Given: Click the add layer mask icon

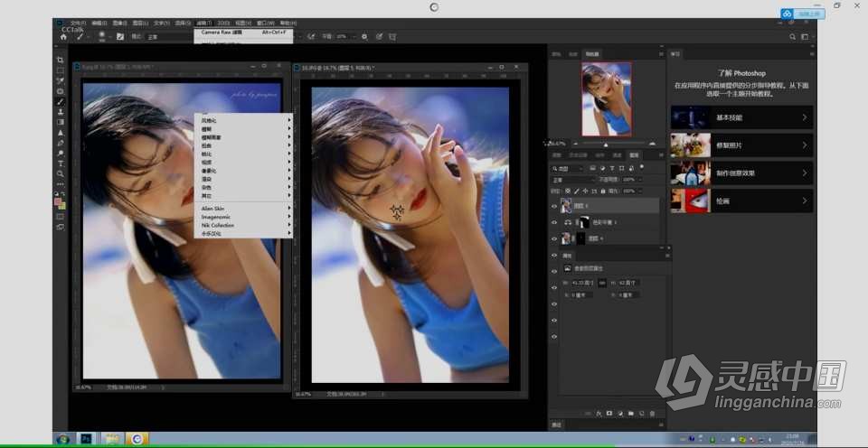Looking at the screenshot, I should tap(609, 414).
